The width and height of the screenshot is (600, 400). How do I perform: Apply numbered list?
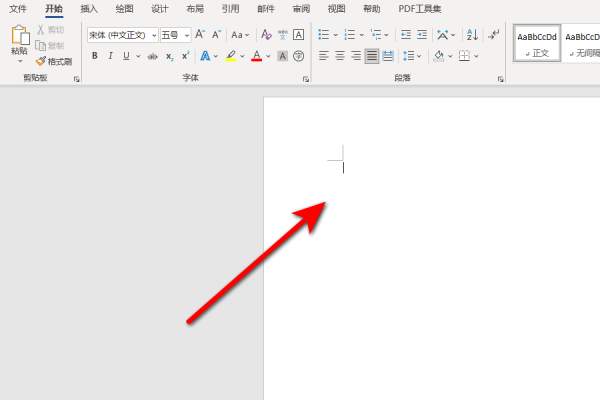point(350,35)
